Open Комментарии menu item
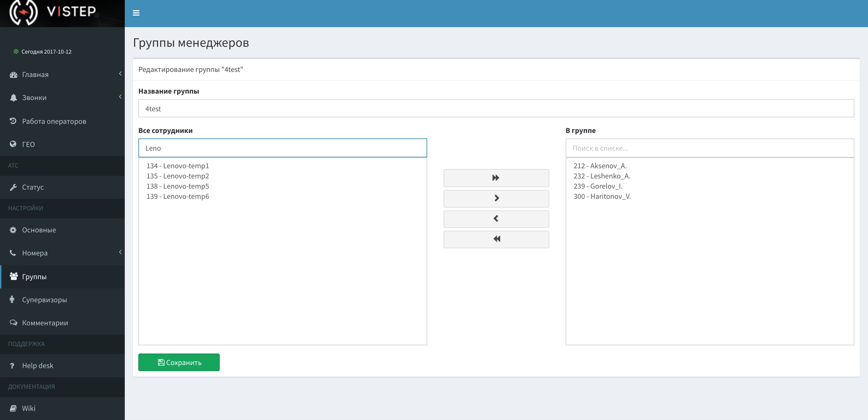Image resolution: width=868 pixels, height=420 pixels. point(45,323)
